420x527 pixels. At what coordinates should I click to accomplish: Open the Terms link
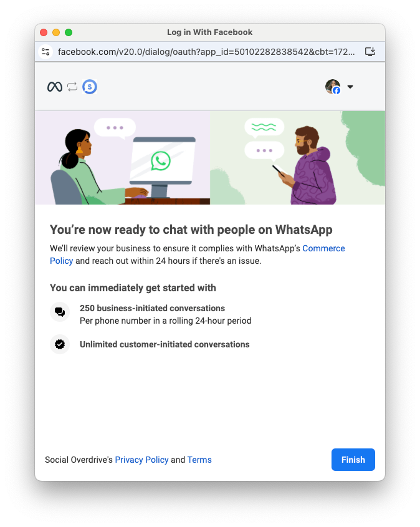(199, 460)
